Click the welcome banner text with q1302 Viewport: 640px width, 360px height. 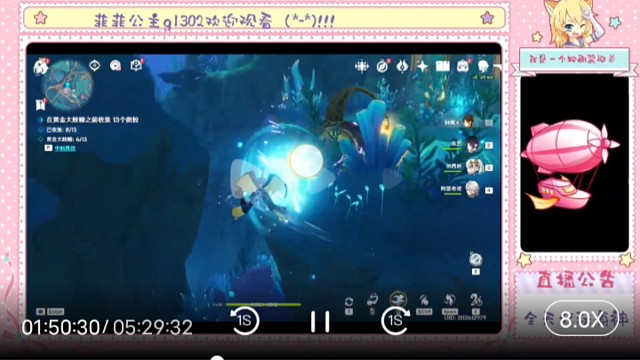tap(214, 21)
